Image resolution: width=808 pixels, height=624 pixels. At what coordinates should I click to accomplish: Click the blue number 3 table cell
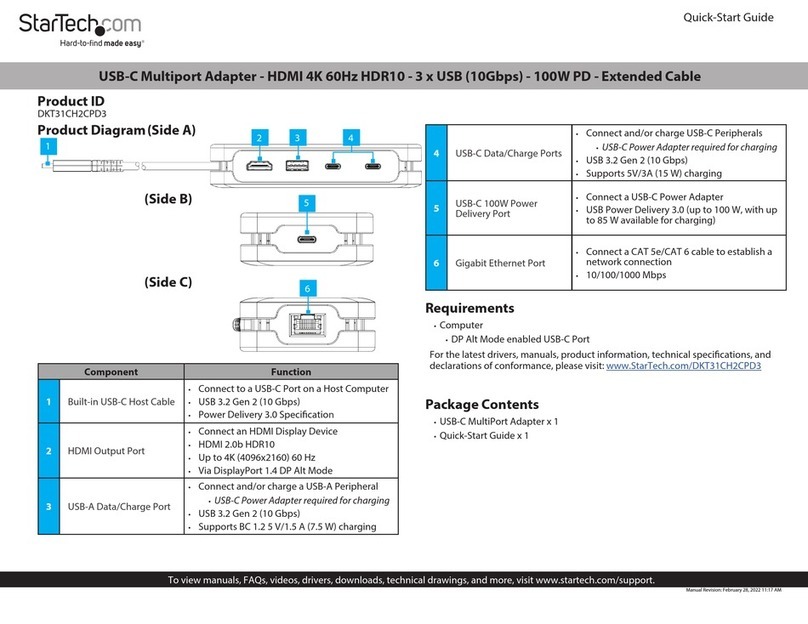coord(49,507)
